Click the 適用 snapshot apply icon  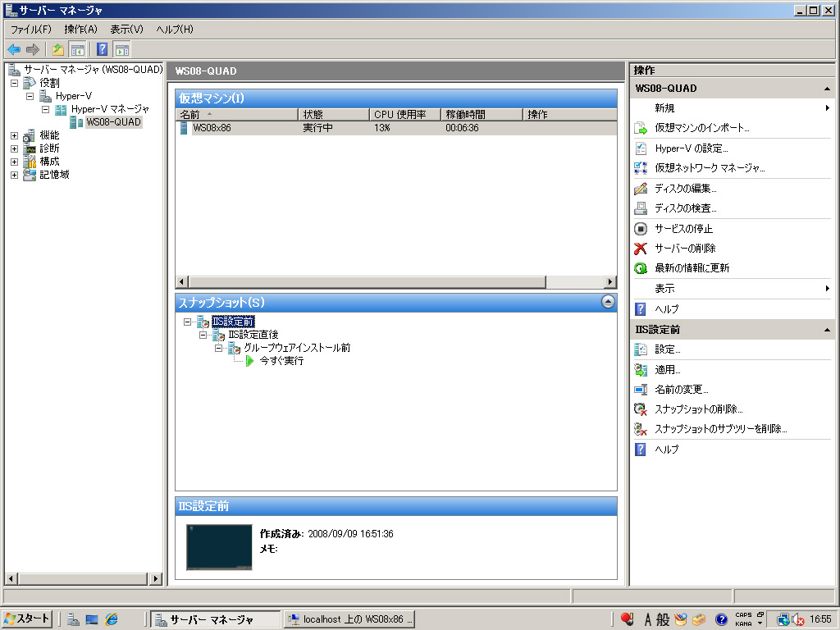[641, 370]
